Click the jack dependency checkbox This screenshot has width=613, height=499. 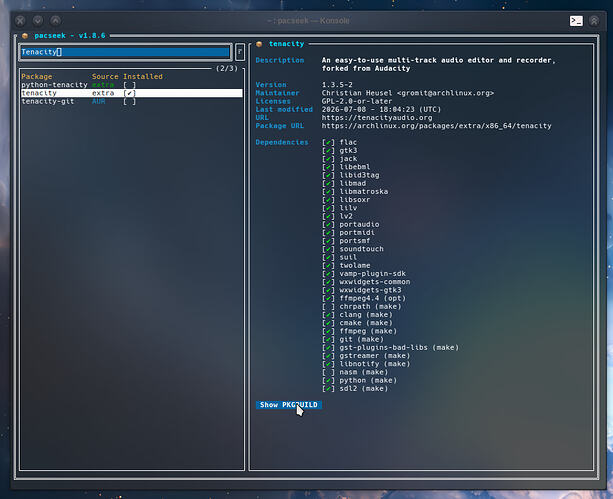[x=328, y=159]
